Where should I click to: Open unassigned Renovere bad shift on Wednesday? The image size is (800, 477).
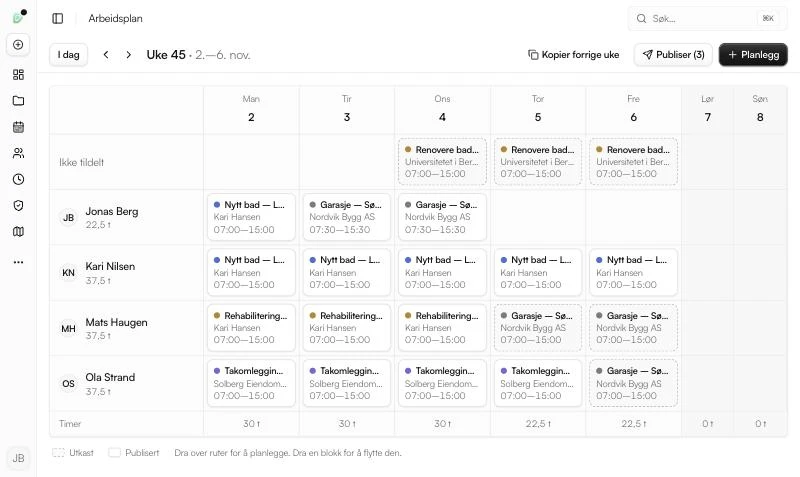tap(442, 161)
